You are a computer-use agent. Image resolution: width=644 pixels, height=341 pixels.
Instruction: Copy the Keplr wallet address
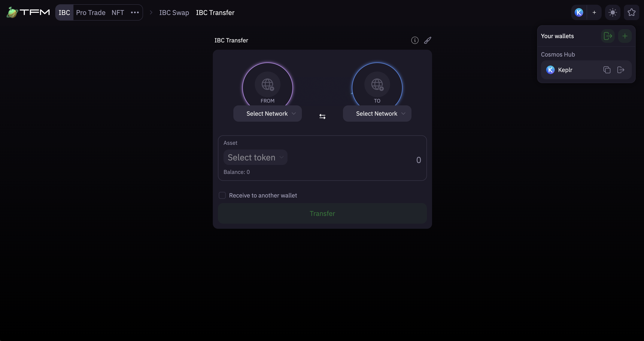pyautogui.click(x=607, y=70)
